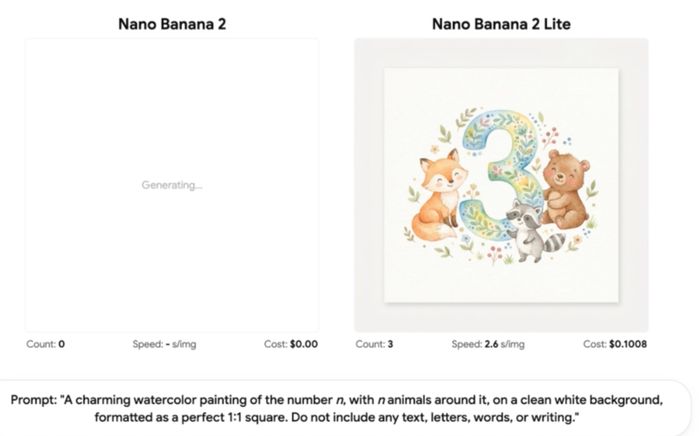This screenshot has width=700, height=436.
Task: Click the Nano Banana 2 heading
Action: [x=172, y=24]
